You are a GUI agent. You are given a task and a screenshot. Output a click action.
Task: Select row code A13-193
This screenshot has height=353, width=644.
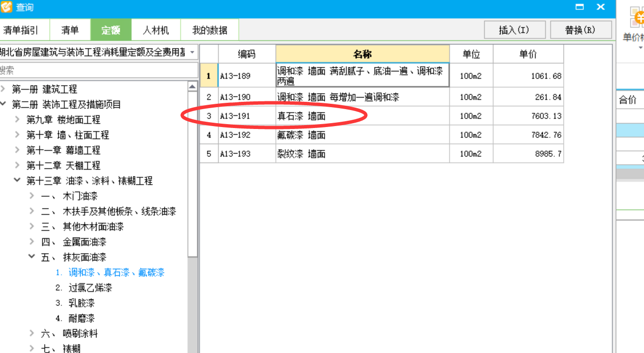[247, 154]
